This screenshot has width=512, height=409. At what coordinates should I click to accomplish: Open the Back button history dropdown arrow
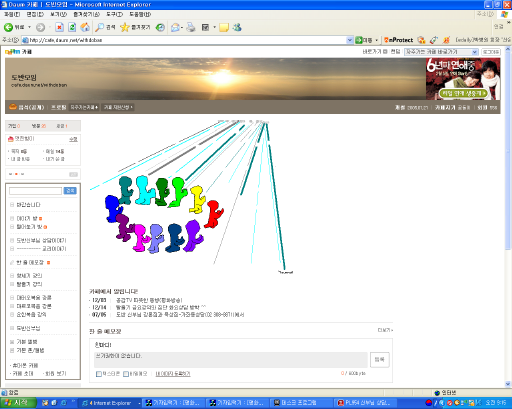(29, 28)
